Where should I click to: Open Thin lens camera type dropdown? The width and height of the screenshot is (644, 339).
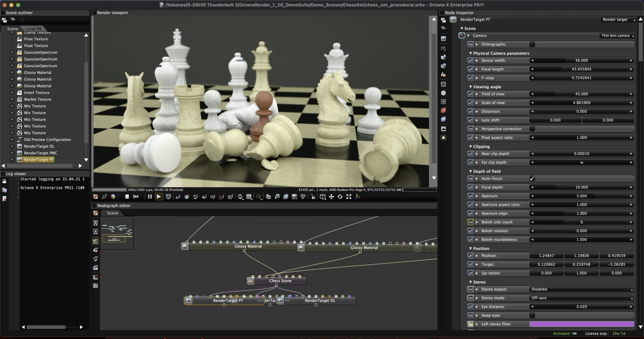(617, 36)
